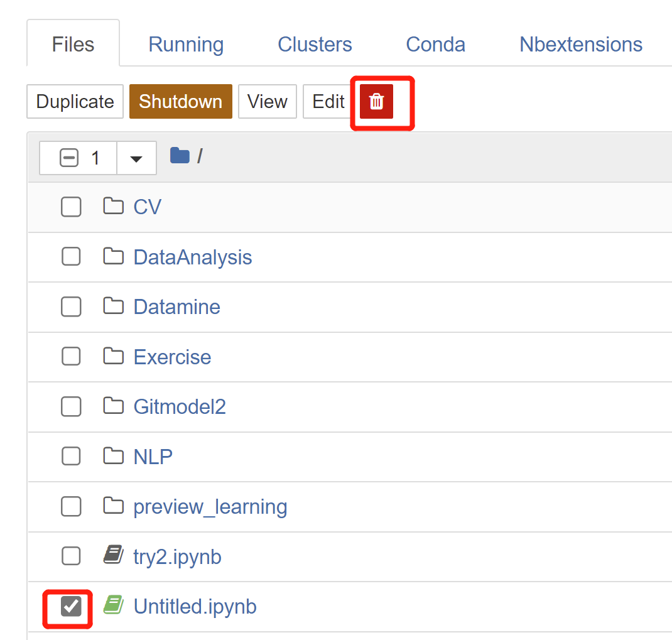
Task: Switch to the Running tab
Action: tap(186, 45)
